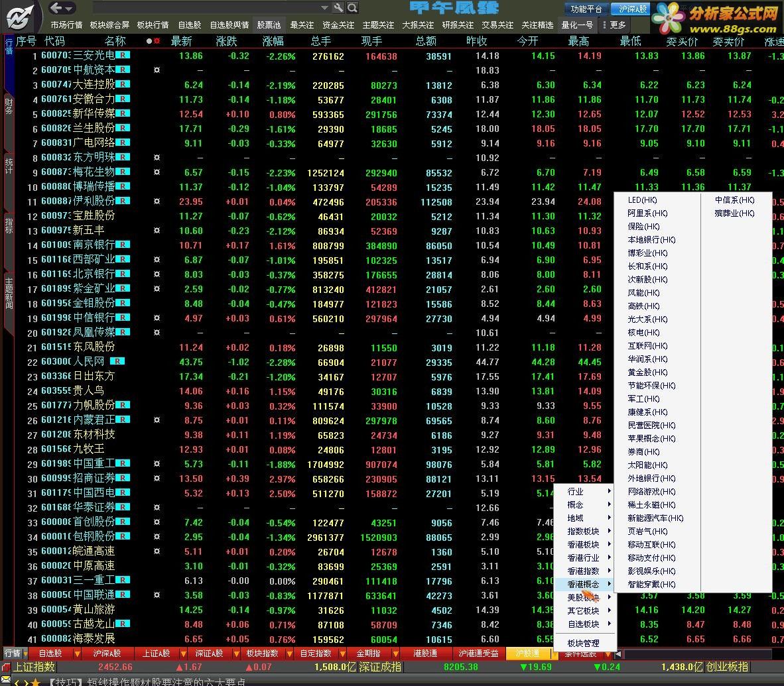Click the marker icon in 内蒙君正 row

pyautogui.click(x=157, y=420)
